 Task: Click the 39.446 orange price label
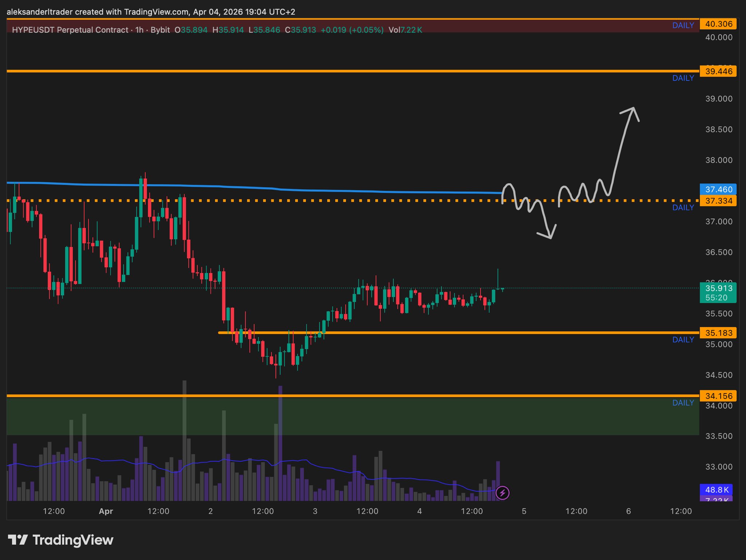click(x=718, y=71)
